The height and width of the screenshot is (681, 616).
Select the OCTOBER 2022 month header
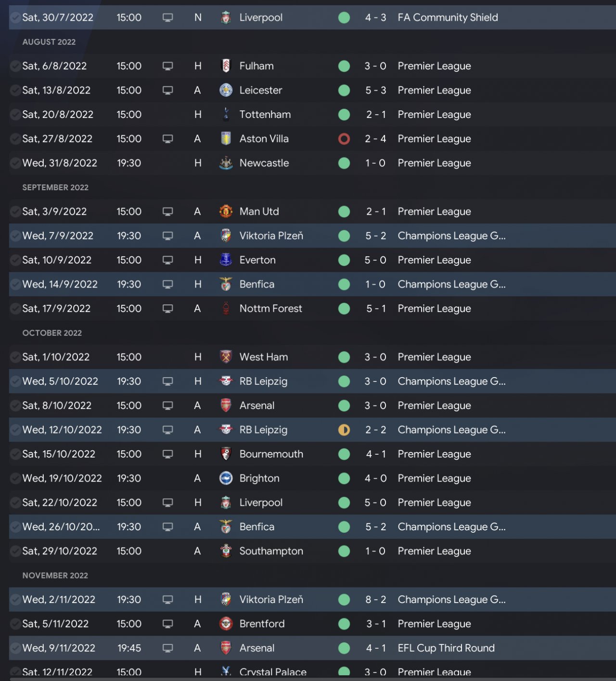point(52,333)
